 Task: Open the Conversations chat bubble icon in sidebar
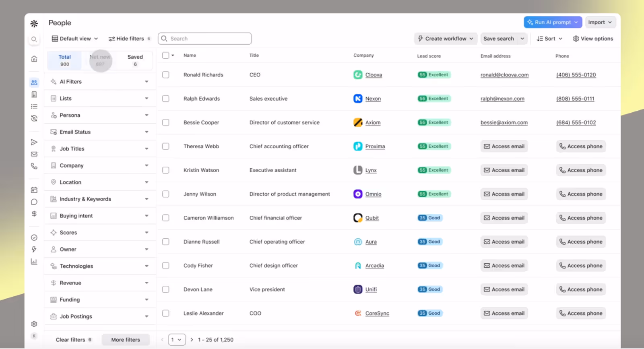(34, 202)
